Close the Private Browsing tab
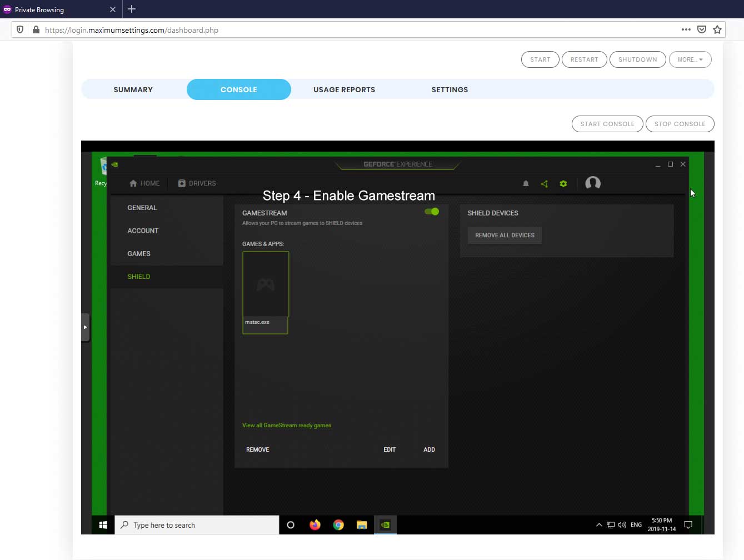This screenshot has height=560, width=744. (113, 9)
